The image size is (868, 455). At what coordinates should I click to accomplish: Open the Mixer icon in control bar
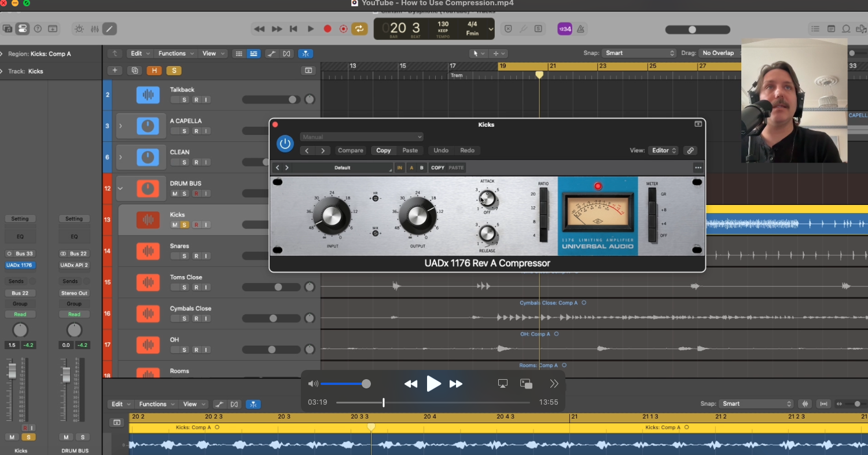click(95, 28)
